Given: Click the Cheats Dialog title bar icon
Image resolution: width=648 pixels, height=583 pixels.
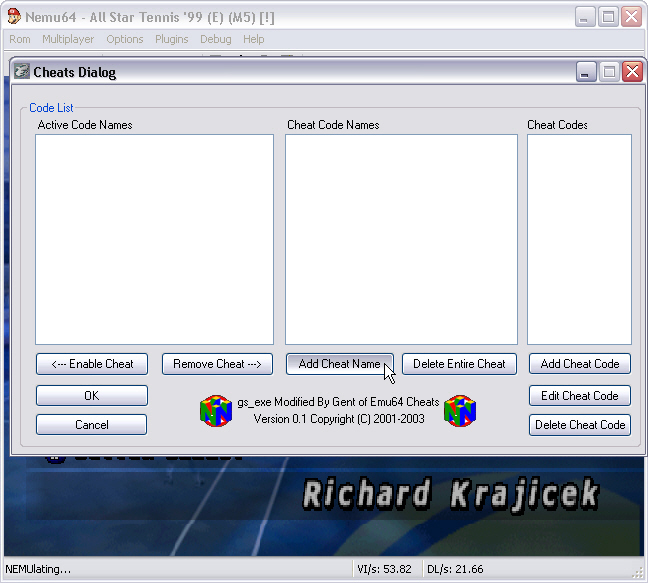Looking at the screenshot, I should point(22,71).
